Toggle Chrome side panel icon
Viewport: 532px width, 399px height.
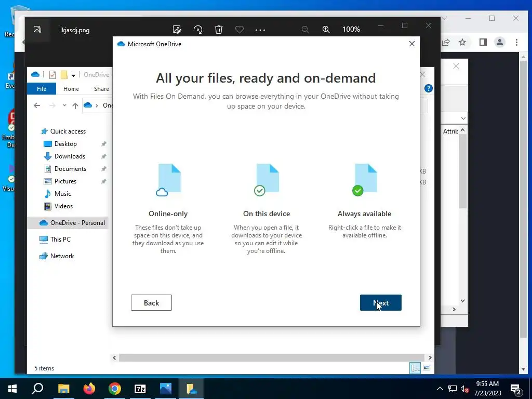tap(483, 42)
